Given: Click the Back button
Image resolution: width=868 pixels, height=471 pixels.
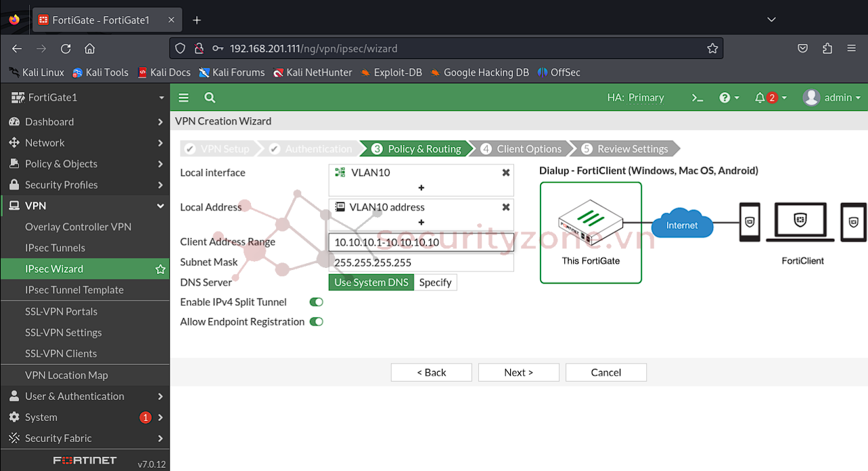Looking at the screenshot, I should pos(431,372).
